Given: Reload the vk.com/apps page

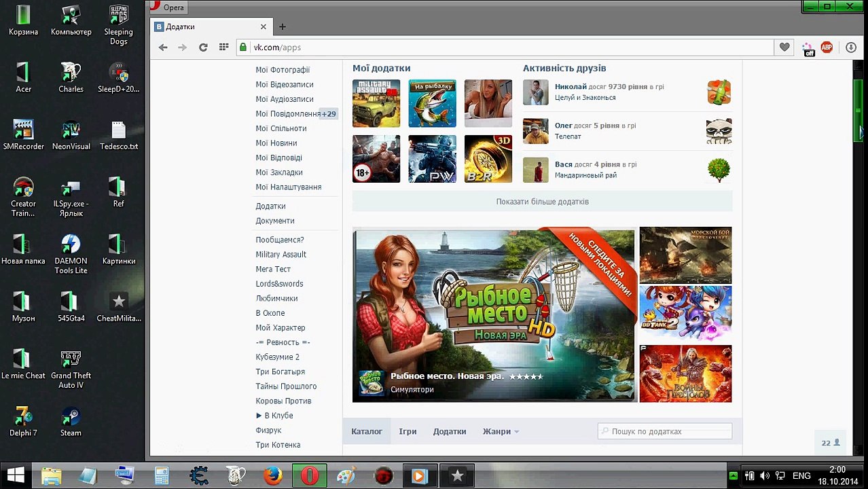Looking at the screenshot, I should point(202,48).
